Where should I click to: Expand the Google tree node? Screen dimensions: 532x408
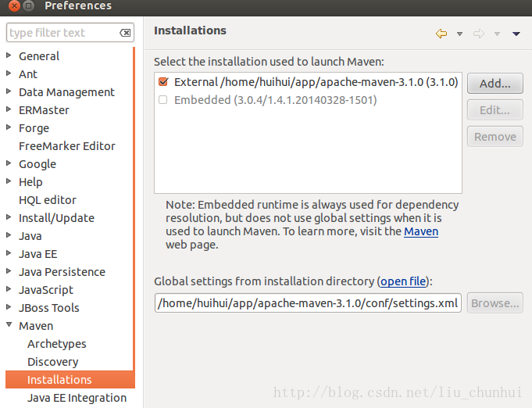[9, 163]
